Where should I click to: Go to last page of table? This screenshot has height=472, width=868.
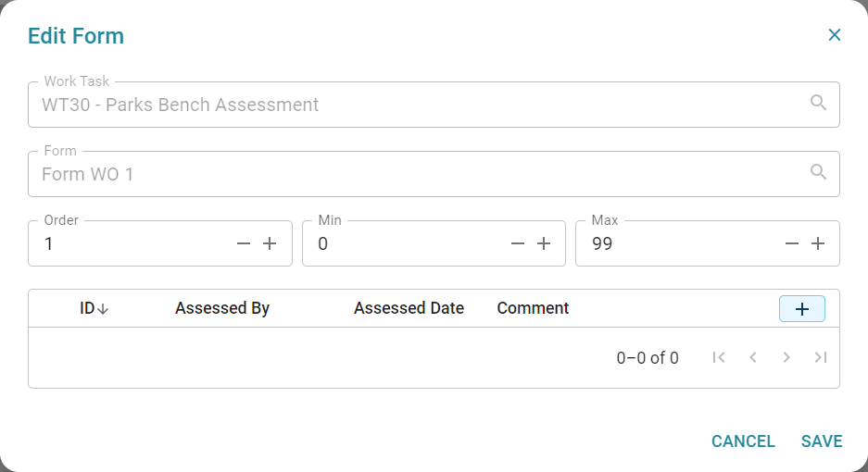(821, 357)
